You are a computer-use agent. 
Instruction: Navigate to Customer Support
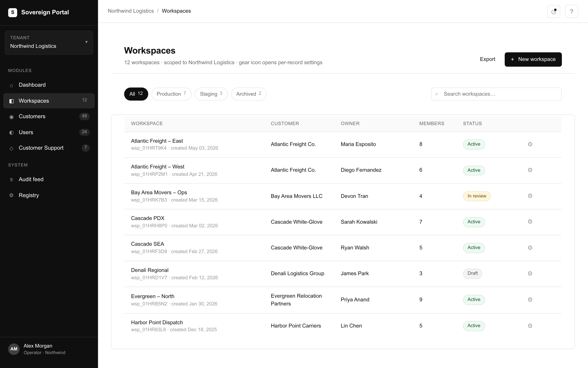point(49,148)
